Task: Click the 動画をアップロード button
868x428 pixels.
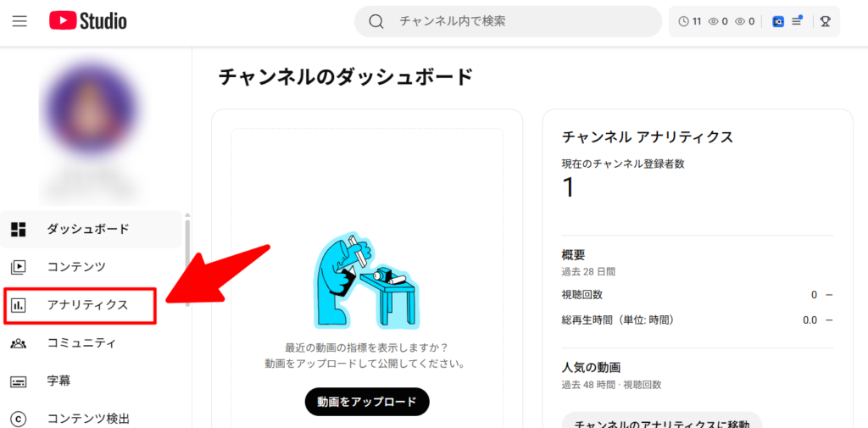Action: 367,402
